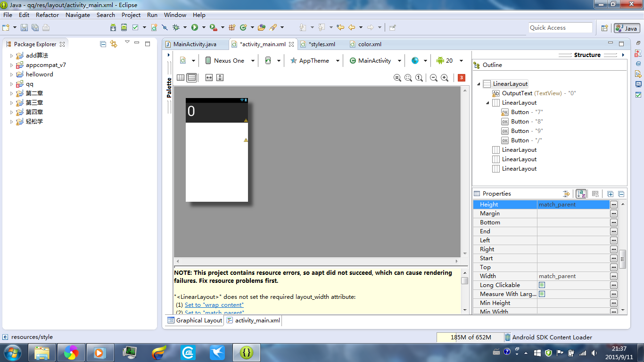Switch to MainActivity.java tab
This screenshot has height=362, width=644.
[x=195, y=44]
